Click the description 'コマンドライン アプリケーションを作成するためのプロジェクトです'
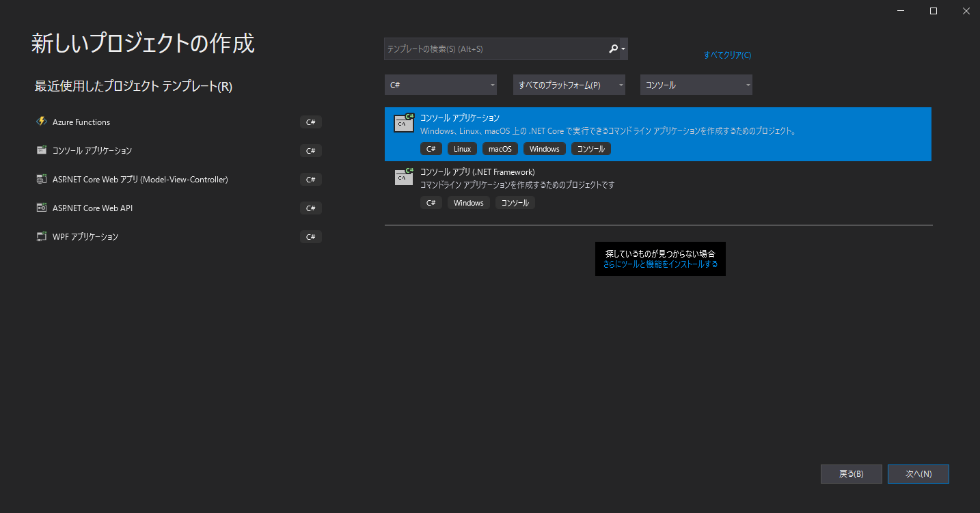 click(517, 185)
